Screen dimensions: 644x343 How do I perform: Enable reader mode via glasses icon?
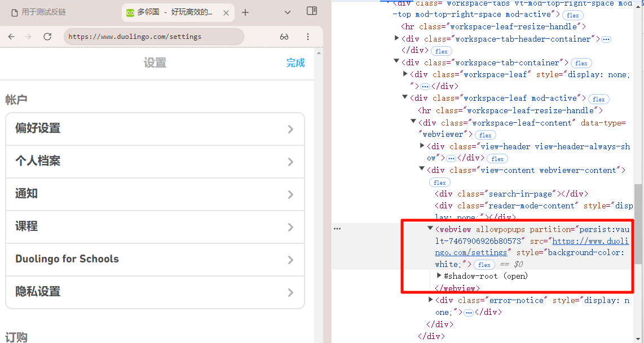(x=284, y=37)
